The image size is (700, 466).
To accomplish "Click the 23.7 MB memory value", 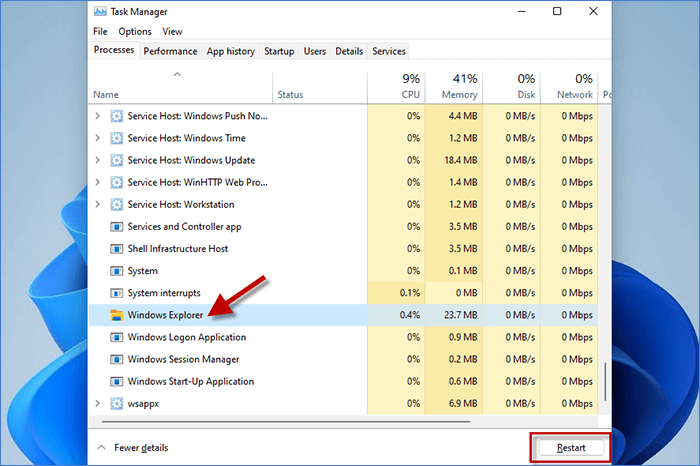I will coord(460,315).
